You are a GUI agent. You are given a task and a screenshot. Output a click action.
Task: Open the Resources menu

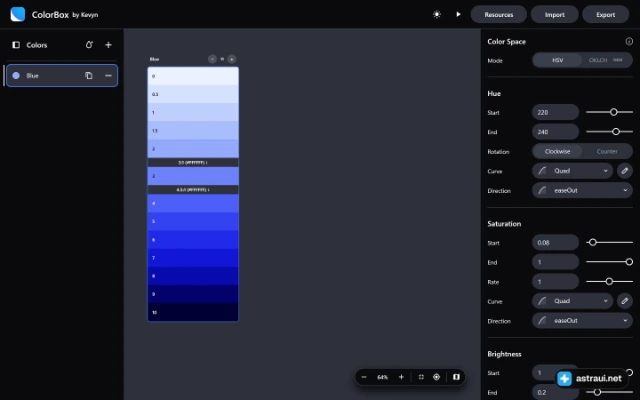(x=498, y=14)
